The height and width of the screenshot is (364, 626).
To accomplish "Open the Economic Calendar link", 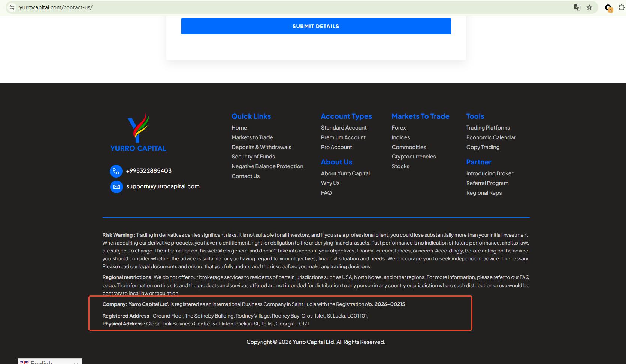I will [x=491, y=137].
